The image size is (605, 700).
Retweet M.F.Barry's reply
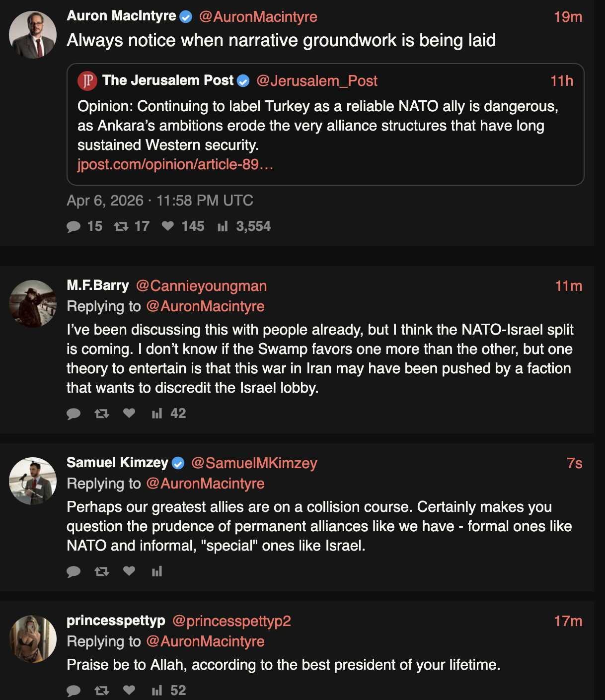coord(102,414)
